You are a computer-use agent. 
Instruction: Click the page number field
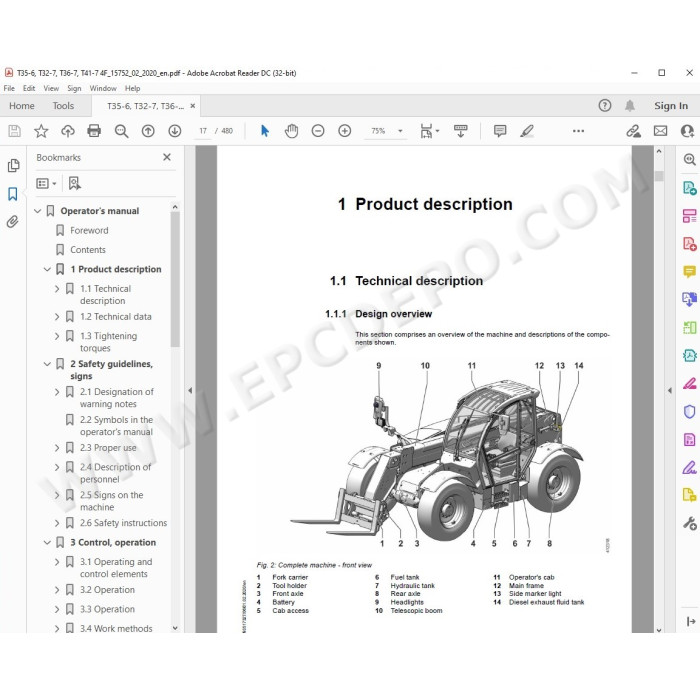click(x=203, y=131)
